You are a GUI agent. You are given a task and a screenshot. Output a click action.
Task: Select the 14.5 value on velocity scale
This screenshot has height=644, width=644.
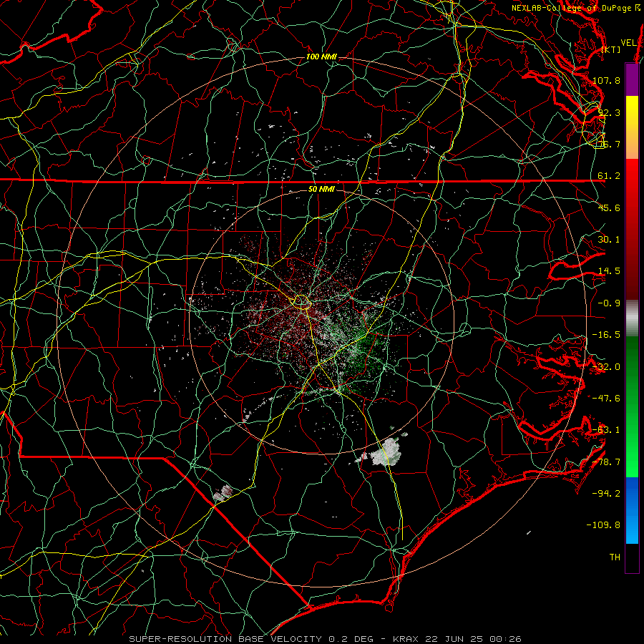(609, 271)
